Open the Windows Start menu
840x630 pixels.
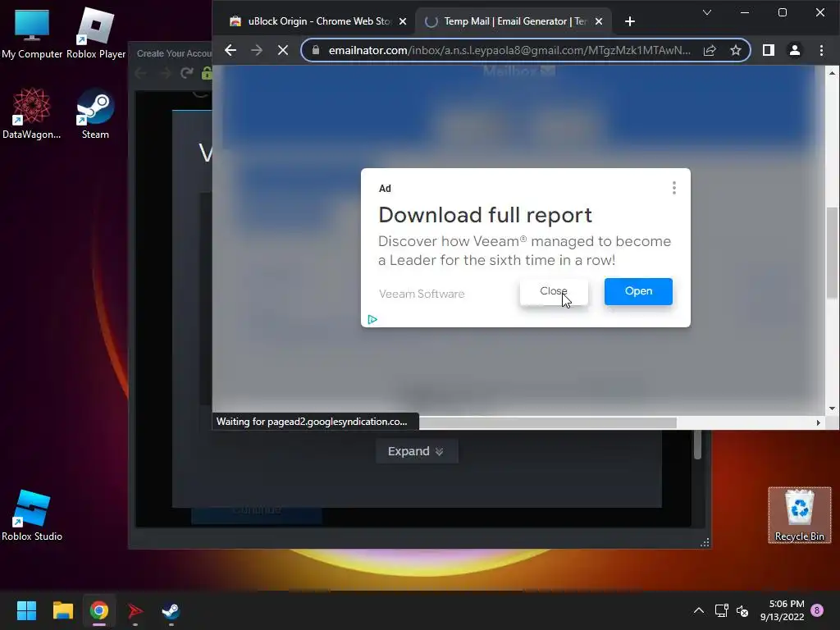[x=26, y=610]
